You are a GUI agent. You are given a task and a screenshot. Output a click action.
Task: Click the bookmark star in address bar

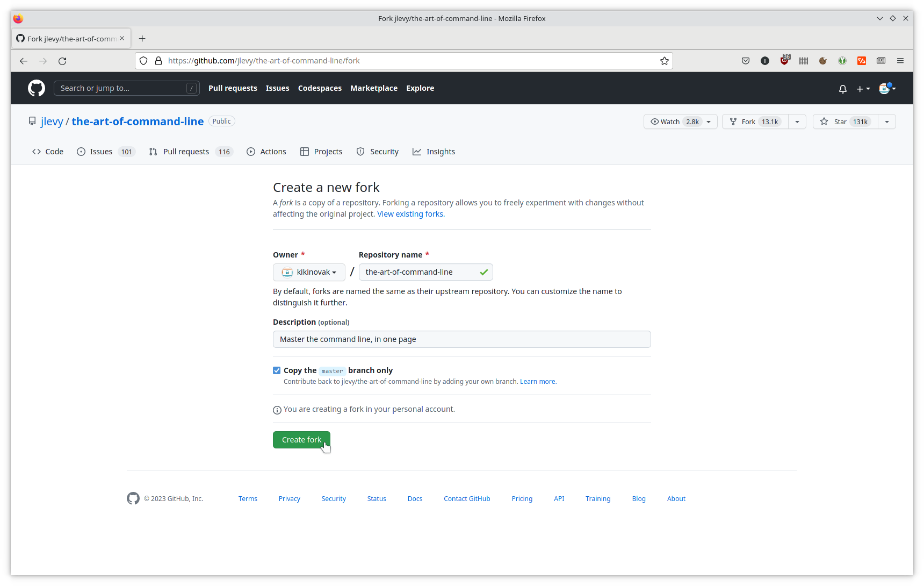pos(665,61)
